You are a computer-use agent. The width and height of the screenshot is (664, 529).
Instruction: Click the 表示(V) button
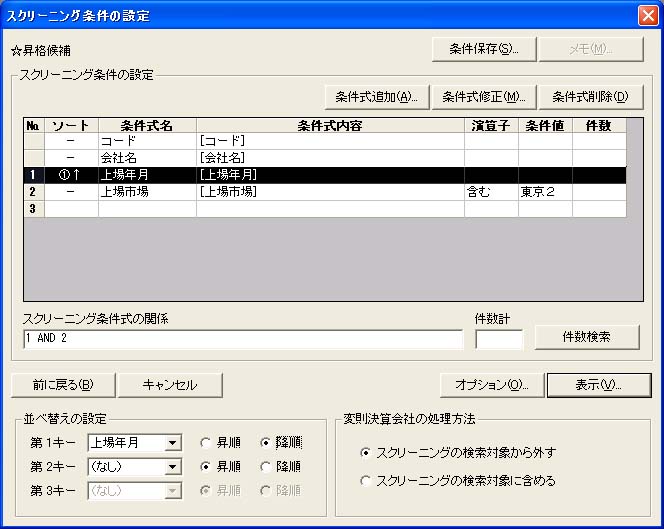599,385
